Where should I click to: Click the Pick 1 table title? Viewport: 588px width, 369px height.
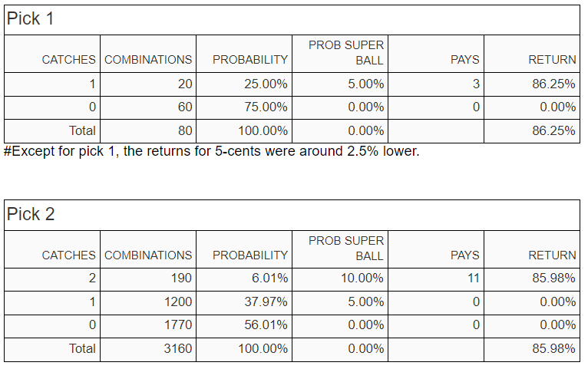pos(30,18)
